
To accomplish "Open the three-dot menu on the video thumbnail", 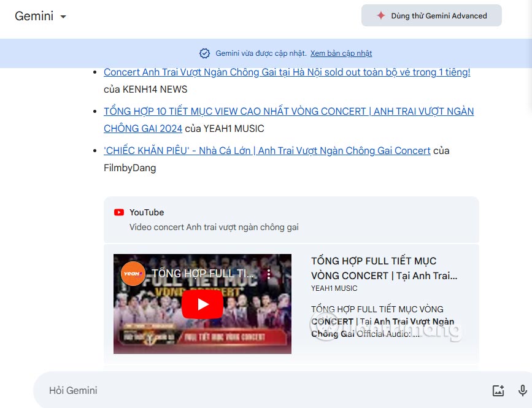I will 268,275.
